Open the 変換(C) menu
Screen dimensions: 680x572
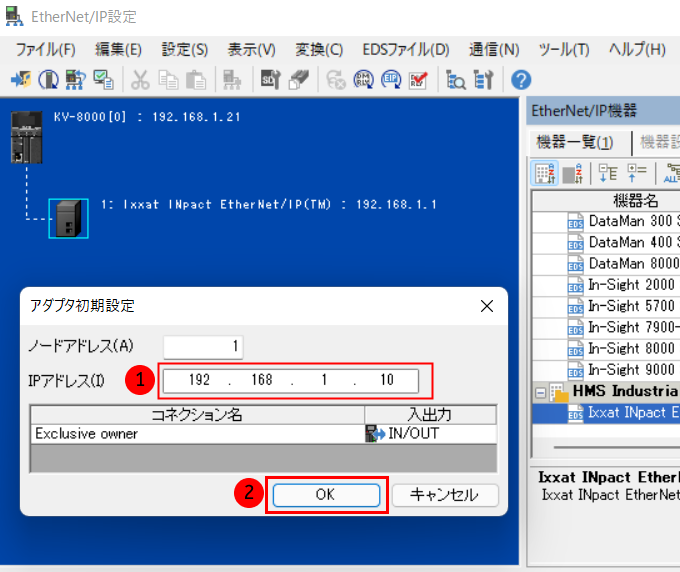coord(319,50)
